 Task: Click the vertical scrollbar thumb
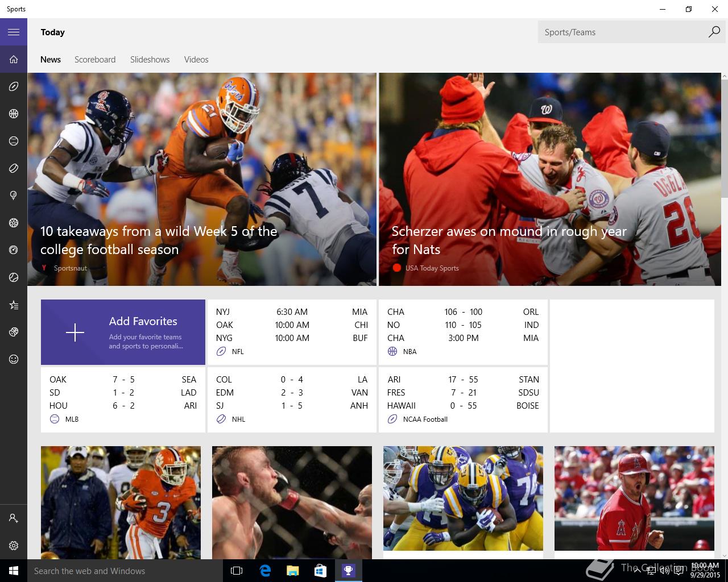click(x=725, y=139)
